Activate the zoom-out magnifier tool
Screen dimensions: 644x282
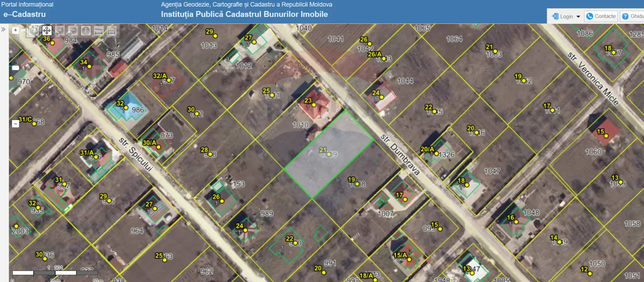73,31
